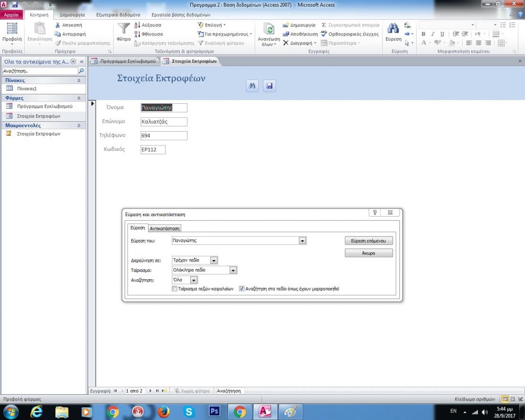Screen dimensions: 525x420
Task: Click the Ορθογραφικός έλεγχος spell check
Action: pyautogui.click(x=349, y=34)
